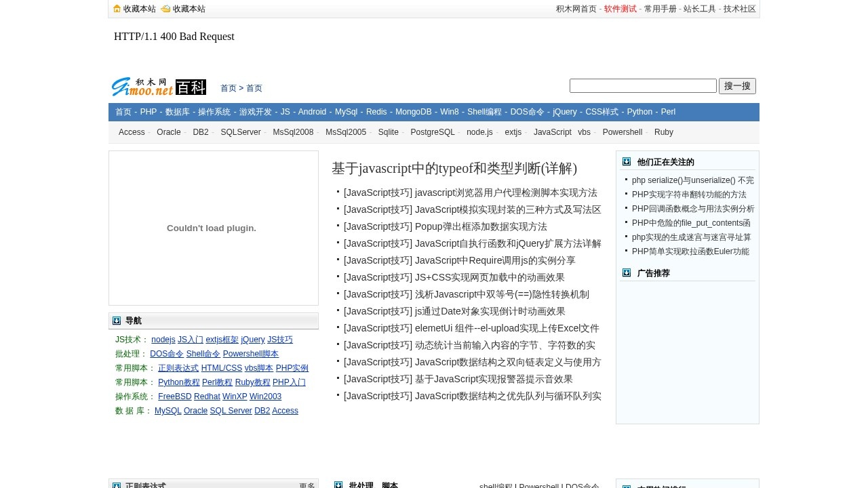
Task: Open the Python教程 link in navigation panel
Action: pos(178,382)
